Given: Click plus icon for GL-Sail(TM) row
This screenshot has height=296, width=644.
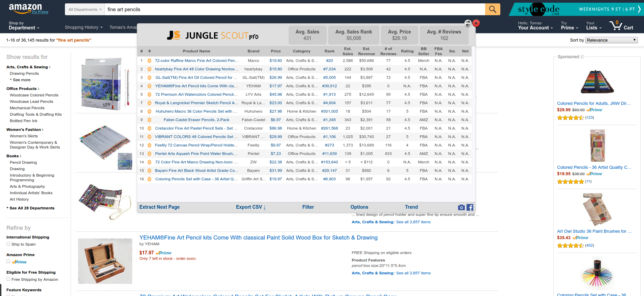Looking at the screenshot, I should (149, 78).
